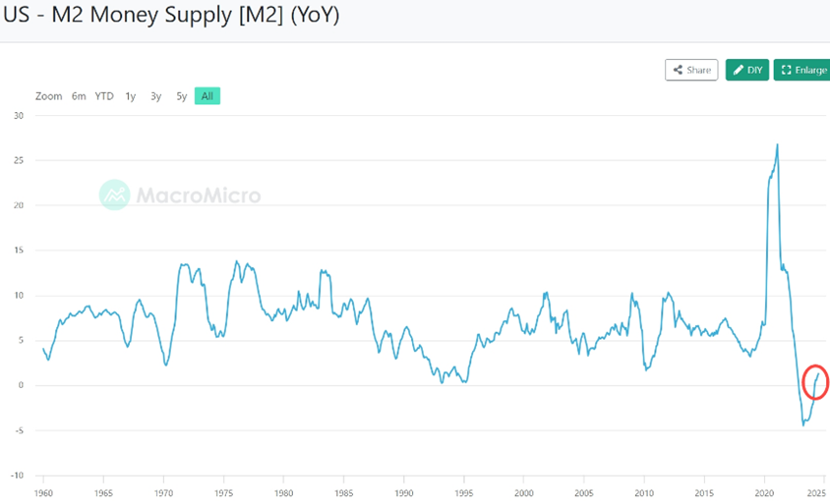
Task: Set zoom range to 6m
Action: point(79,96)
